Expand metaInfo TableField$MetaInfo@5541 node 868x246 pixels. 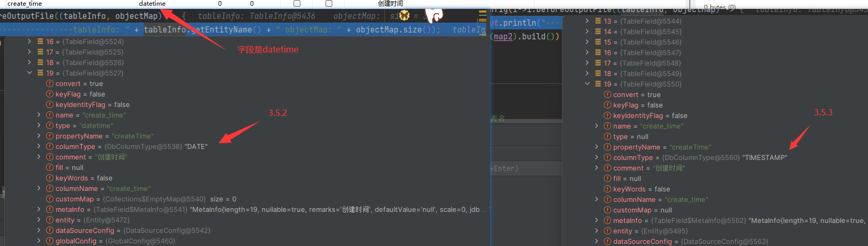point(39,209)
